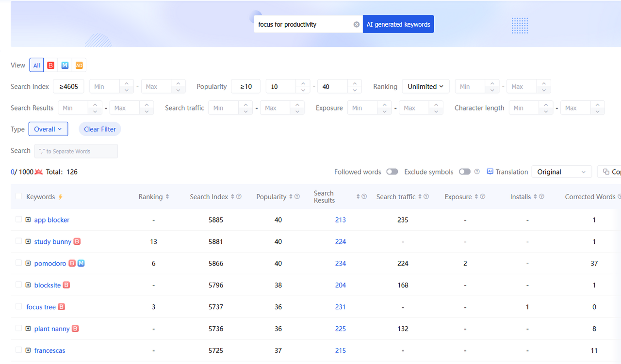Expand the app blocker keyword row
Viewport: 621px width, 364px height.
point(28,220)
